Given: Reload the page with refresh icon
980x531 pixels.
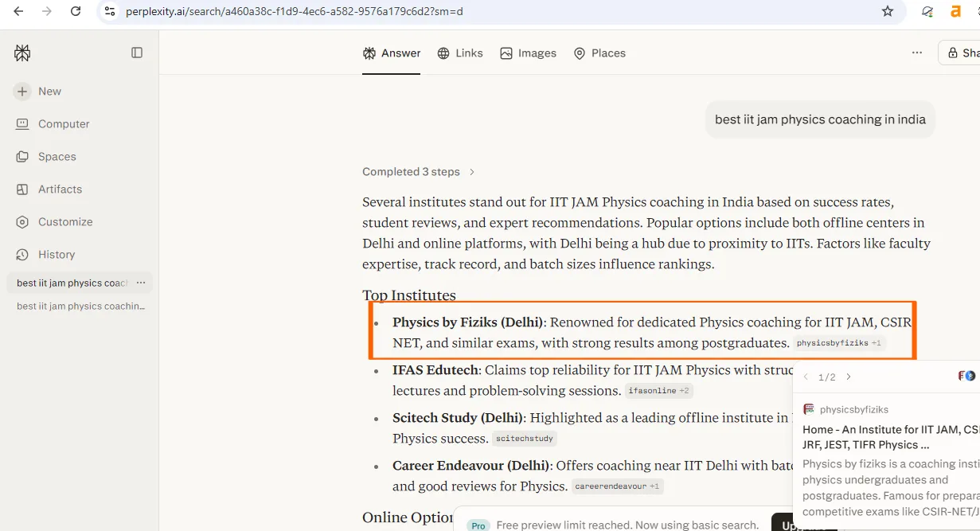Looking at the screenshot, I should 76,11.
